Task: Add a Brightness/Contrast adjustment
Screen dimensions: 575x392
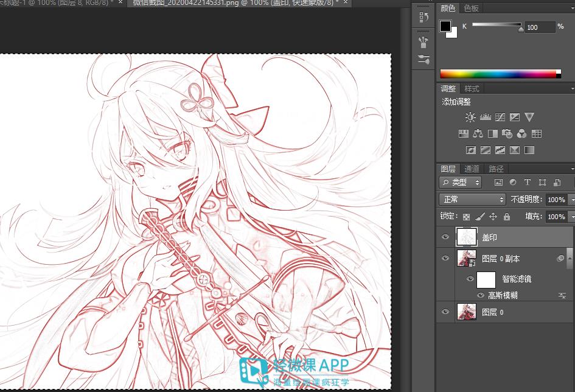Action: [x=470, y=117]
